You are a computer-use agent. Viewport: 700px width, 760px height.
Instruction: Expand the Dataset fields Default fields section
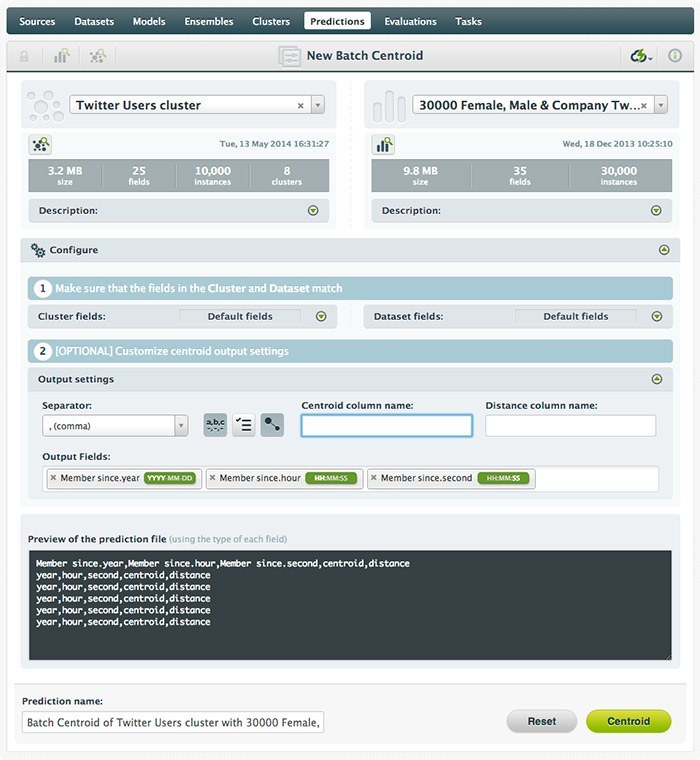point(657,316)
